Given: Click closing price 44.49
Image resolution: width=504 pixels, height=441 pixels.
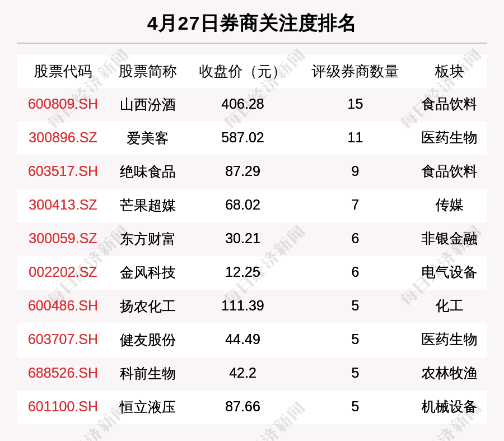Looking at the screenshot, I should 242,340.
